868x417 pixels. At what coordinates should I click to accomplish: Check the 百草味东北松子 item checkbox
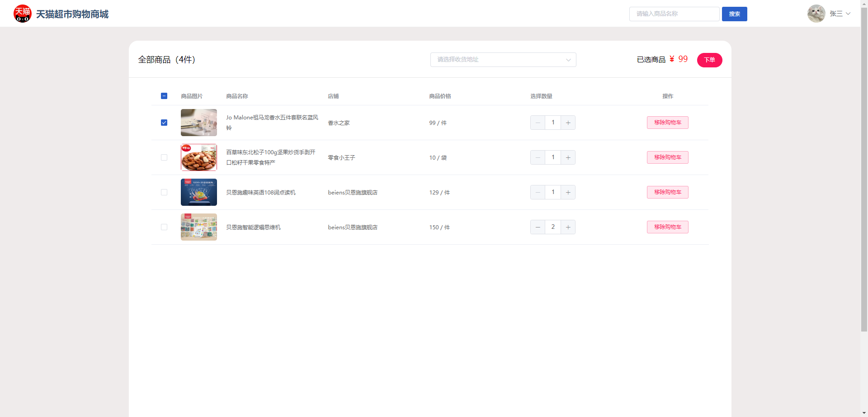(x=164, y=157)
